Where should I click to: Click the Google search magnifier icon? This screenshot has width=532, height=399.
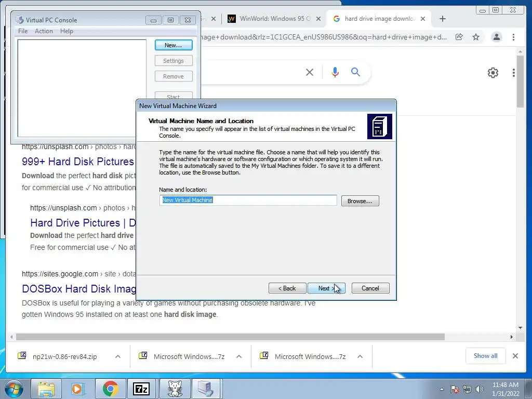355,72
